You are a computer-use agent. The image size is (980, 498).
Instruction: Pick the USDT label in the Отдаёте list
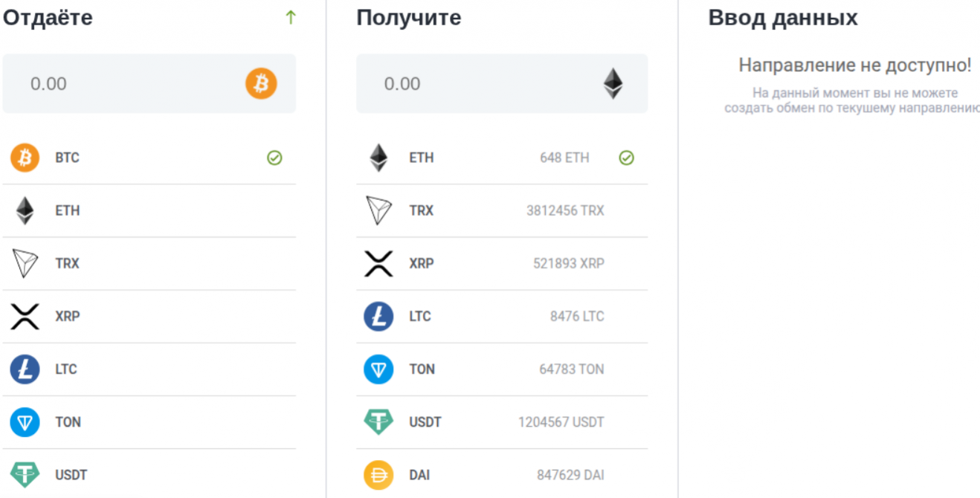click(x=71, y=475)
